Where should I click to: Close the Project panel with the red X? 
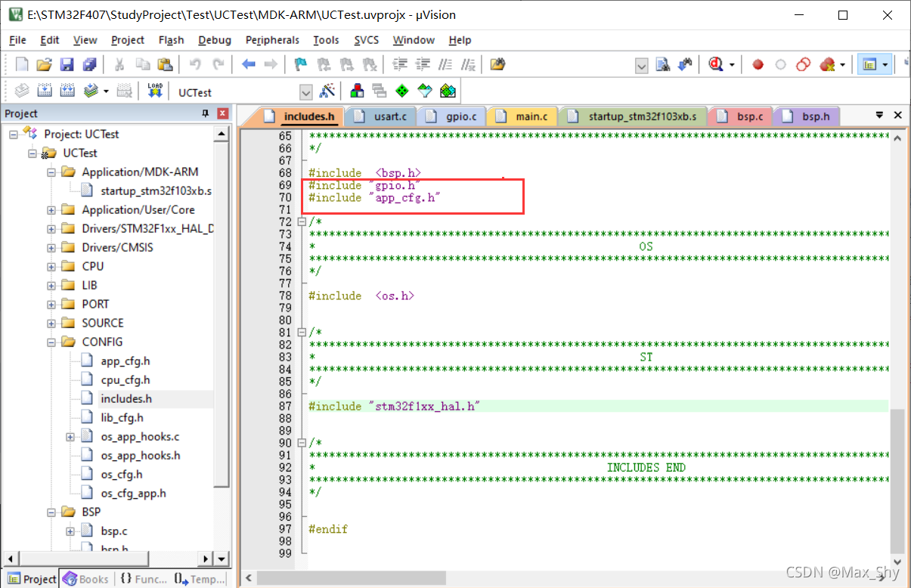coord(222,113)
